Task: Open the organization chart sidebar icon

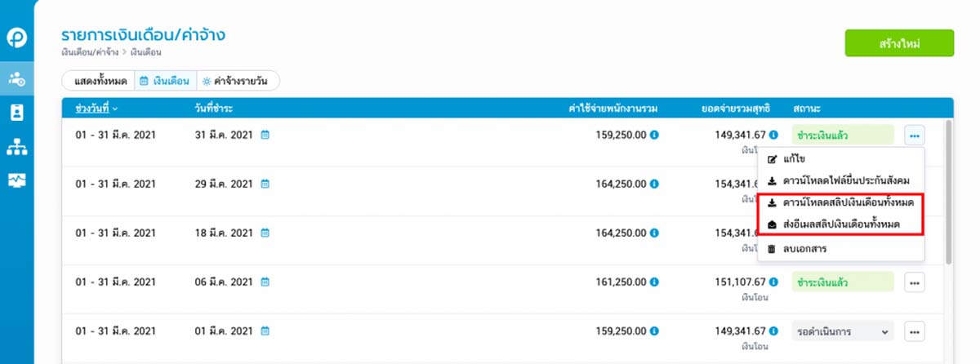Action: (16, 147)
